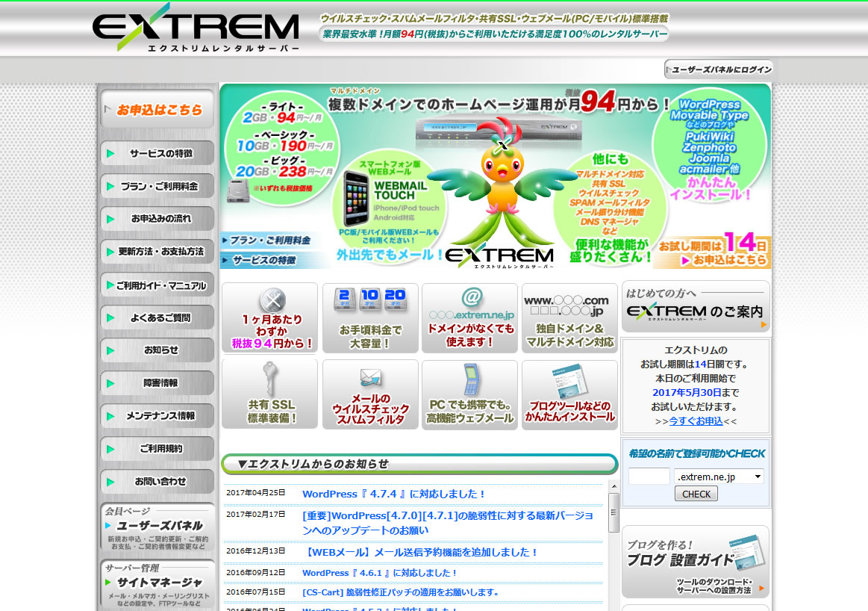Open the WordPress 4.7.4 に対応しました news link
This screenshot has height=611, width=868.
393,494
